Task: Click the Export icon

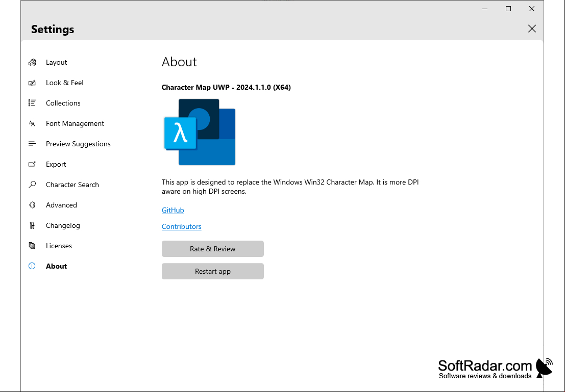Action: (x=32, y=164)
